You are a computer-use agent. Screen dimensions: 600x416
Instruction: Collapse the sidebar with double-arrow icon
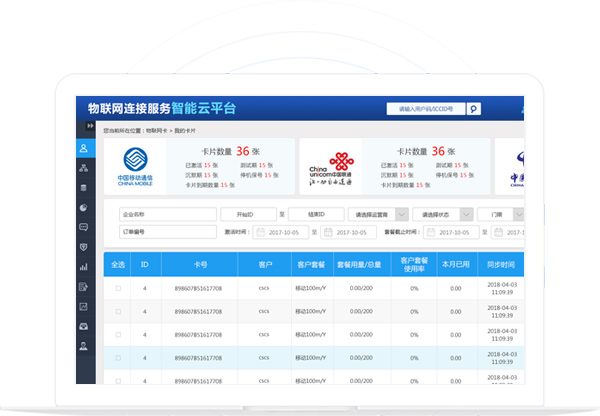[90, 127]
